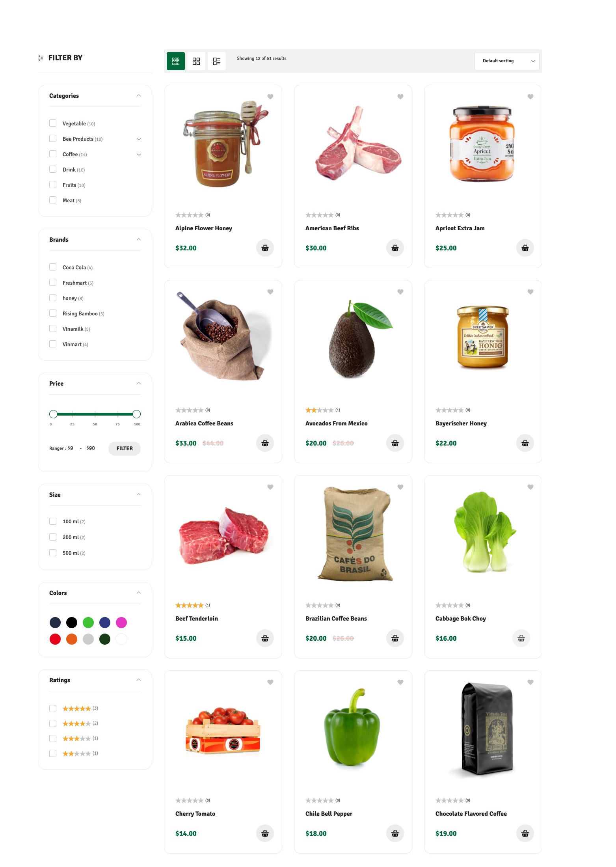Add American Beef Ribs to cart
This screenshot has height=867, width=616.
click(x=395, y=248)
